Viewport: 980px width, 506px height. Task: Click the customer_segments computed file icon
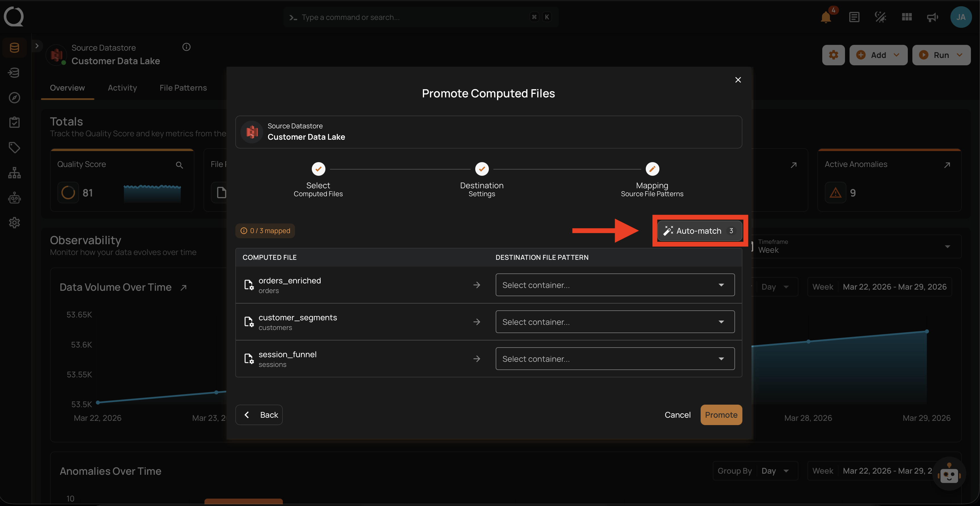pos(249,322)
